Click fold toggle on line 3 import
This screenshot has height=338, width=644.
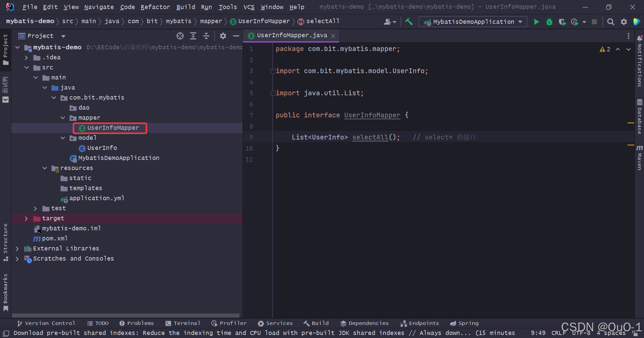pyautogui.click(x=273, y=71)
